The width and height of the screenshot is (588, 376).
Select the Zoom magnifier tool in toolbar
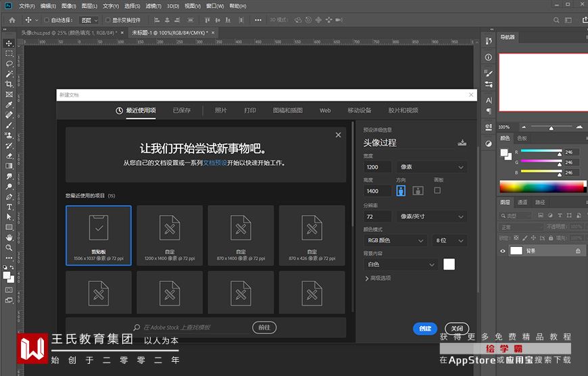[9, 248]
